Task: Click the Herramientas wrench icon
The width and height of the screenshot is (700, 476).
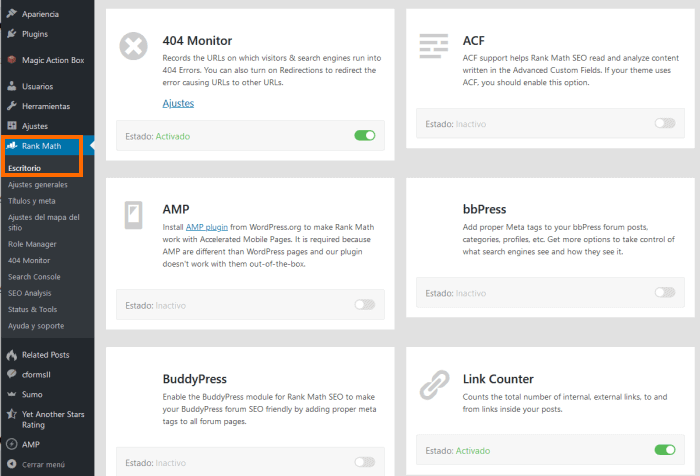Action: (x=12, y=106)
